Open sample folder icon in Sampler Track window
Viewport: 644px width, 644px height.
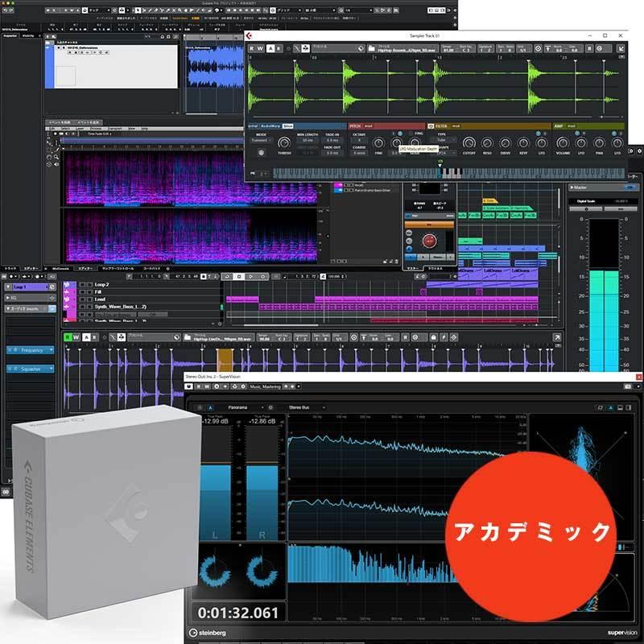pyautogui.click(x=371, y=48)
